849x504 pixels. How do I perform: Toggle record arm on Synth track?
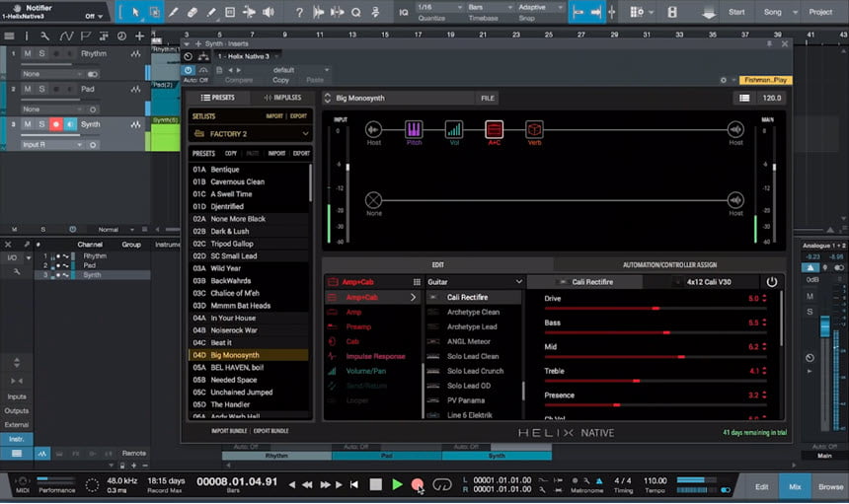pos(55,124)
